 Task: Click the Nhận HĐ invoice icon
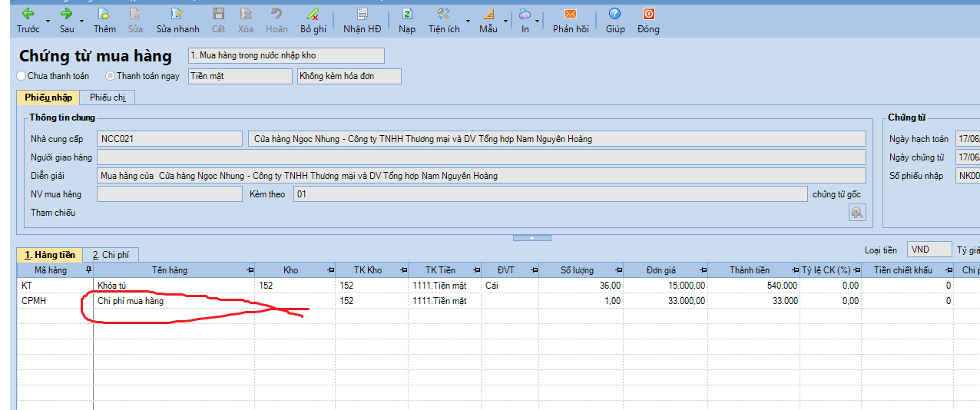click(x=362, y=14)
